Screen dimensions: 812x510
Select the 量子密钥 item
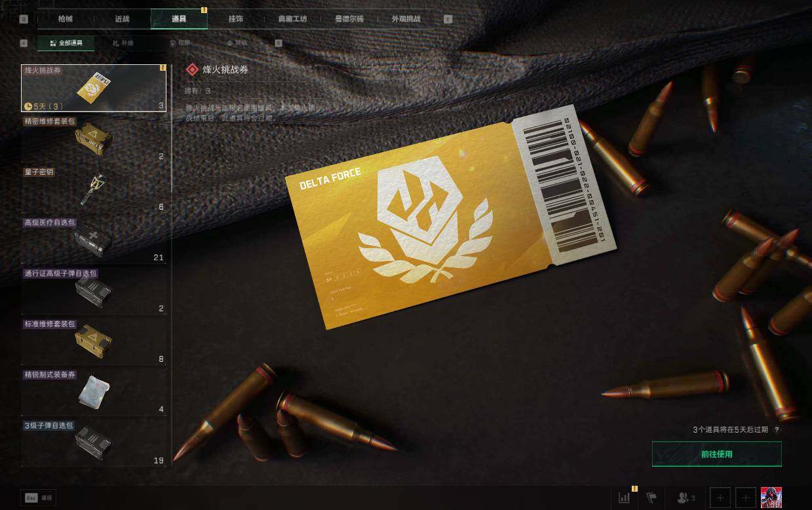(x=94, y=189)
